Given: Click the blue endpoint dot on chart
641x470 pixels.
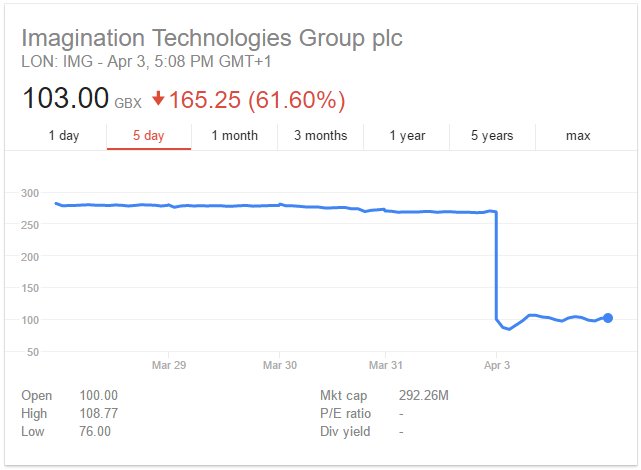Looking at the screenshot, I should 608,318.
